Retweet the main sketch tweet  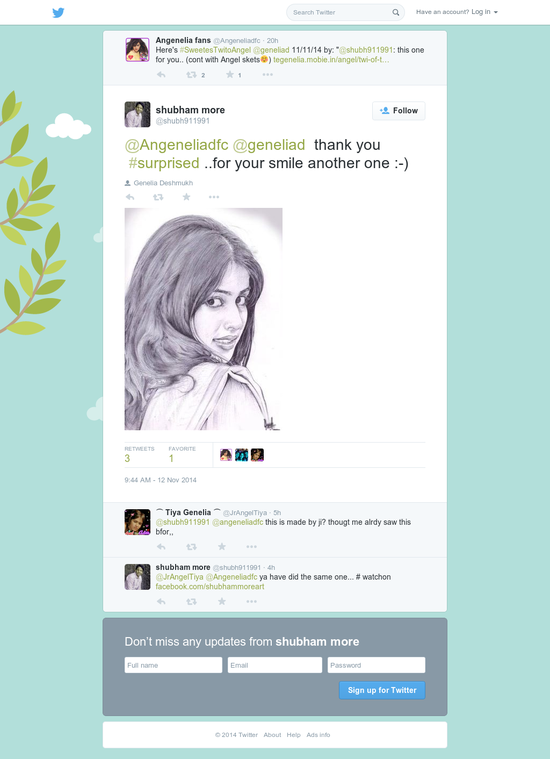click(x=158, y=197)
